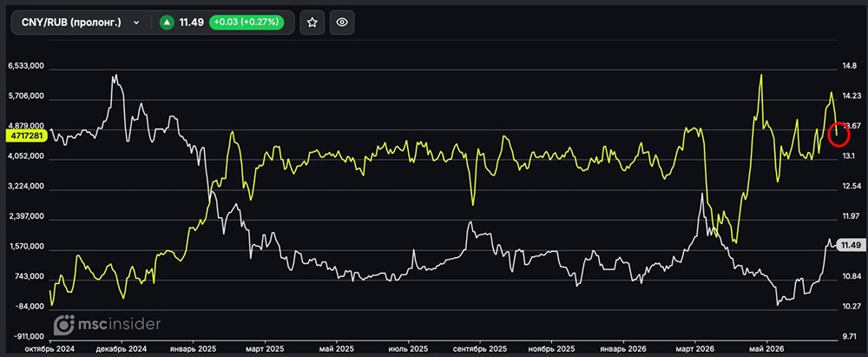Select декабрь 2024 on time axis
This screenshot has width=868, height=357.
click(122, 350)
